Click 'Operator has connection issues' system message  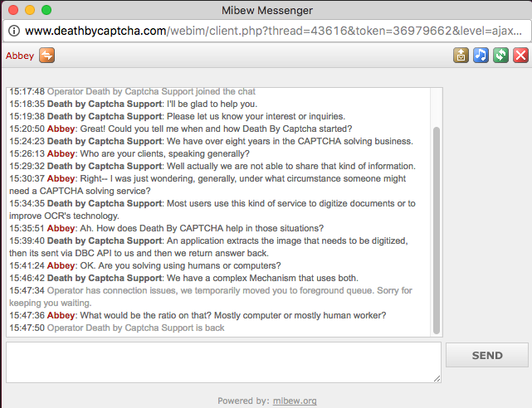(x=211, y=297)
